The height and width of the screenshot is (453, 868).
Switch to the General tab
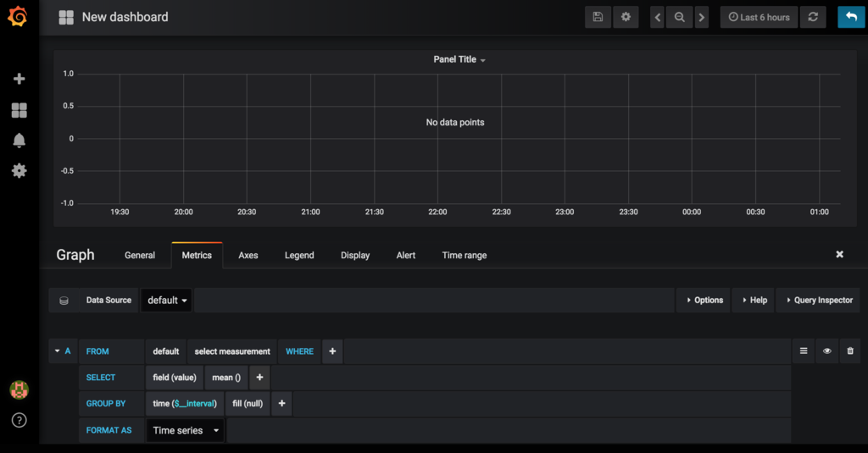[140, 255]
